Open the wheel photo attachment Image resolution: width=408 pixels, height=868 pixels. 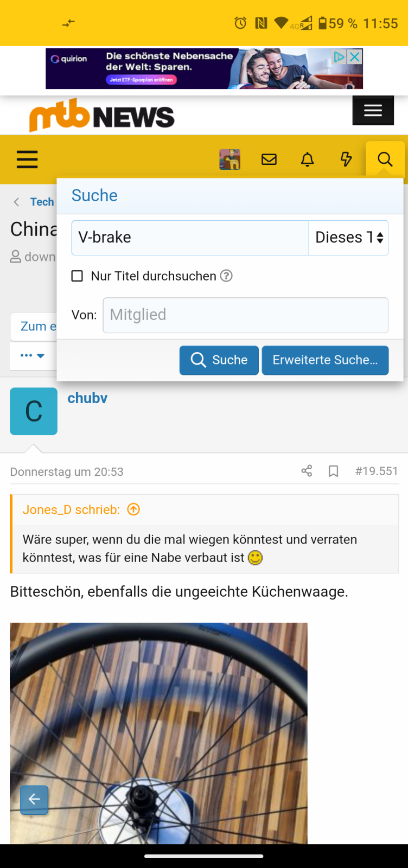[158, 732]
